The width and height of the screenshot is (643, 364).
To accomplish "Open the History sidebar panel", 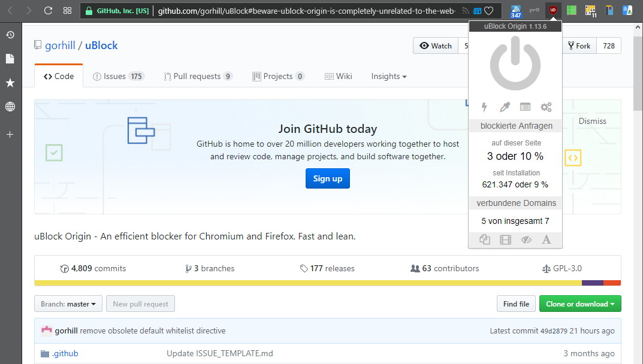I will point(10,35).
